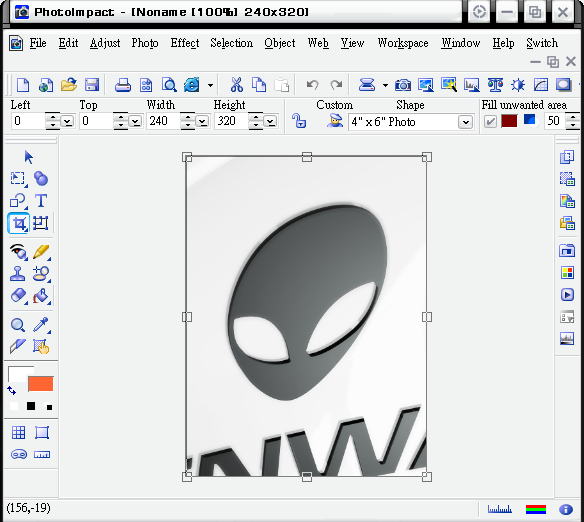Expand the Top value dropdown
584x522 pixels.
tap(135, 121)
